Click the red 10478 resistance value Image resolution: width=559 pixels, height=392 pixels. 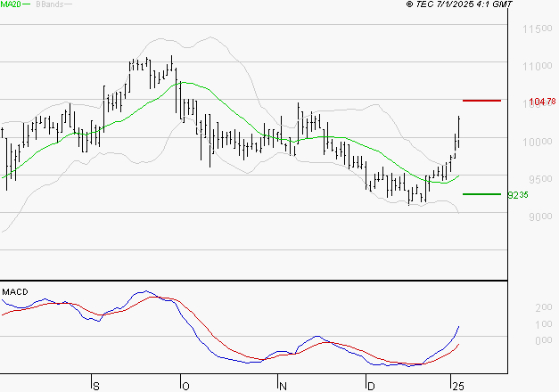pyautogui.click(x=542, y=102)
